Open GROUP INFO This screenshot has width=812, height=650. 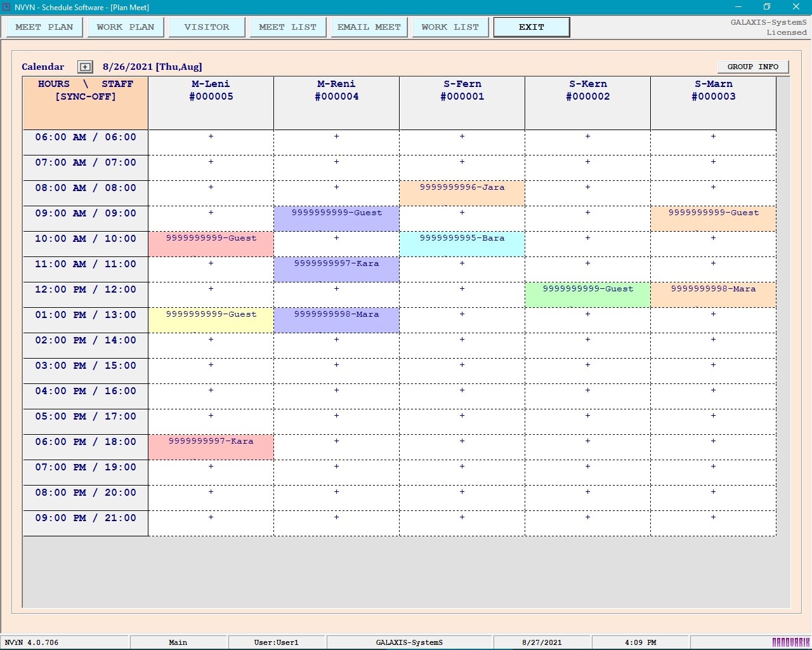(753, 67)
